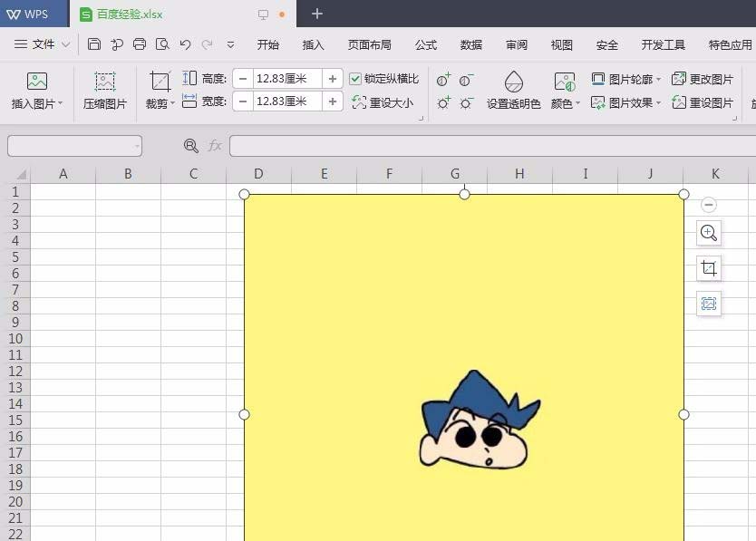
Task: Expand Insert Picture dropdown arrow
Action: point(60,103)
